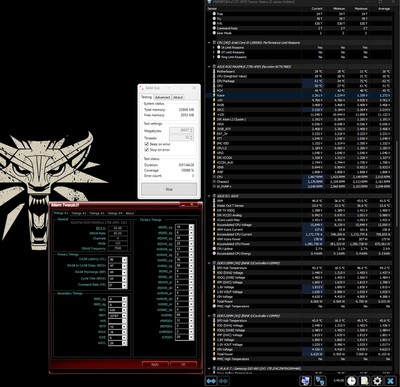400x387 pixels.
Task: Open the tWRPRE dropdown in Tertiary Timings
Action: click(x=191, y=315)
